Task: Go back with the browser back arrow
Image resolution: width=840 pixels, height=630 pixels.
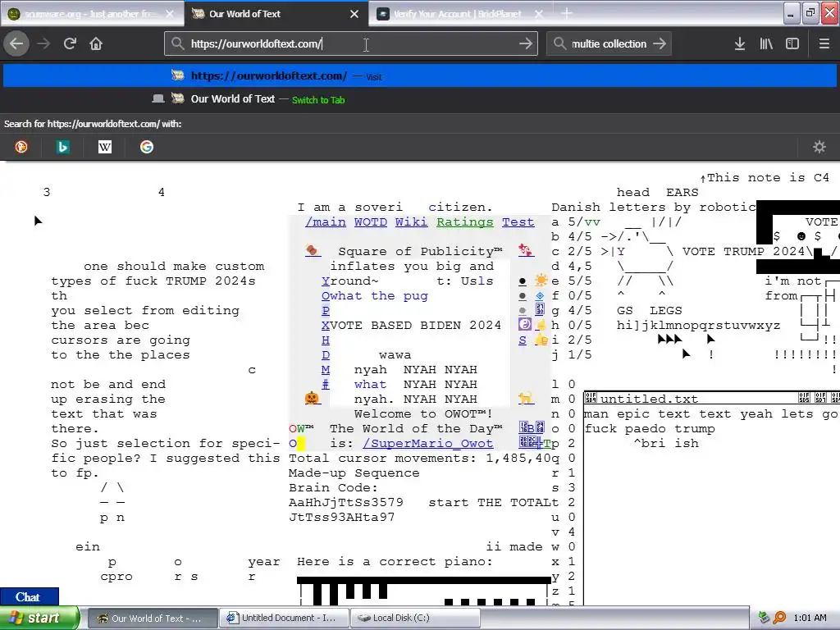Action: (16, 43)
